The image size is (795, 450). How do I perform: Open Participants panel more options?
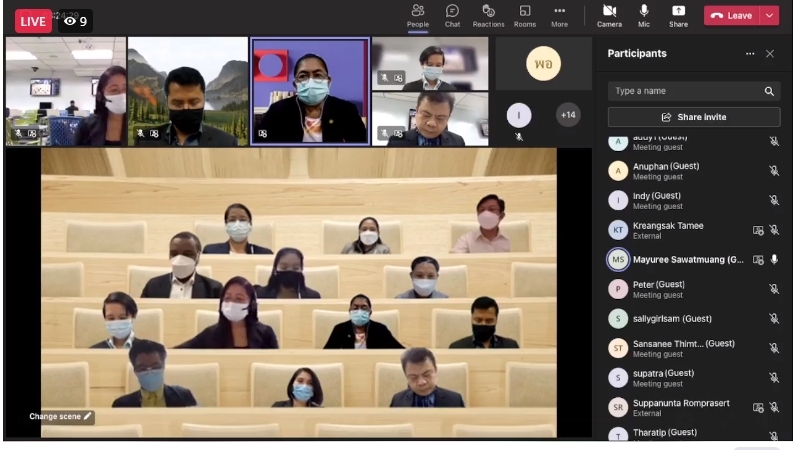click(x=750, y=54)
